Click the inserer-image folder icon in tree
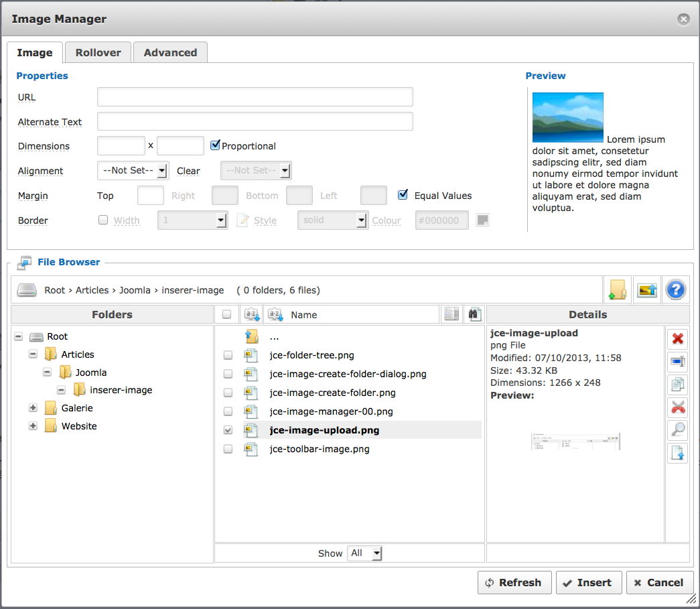The image size is (700, 609). [x=79, y=390]
